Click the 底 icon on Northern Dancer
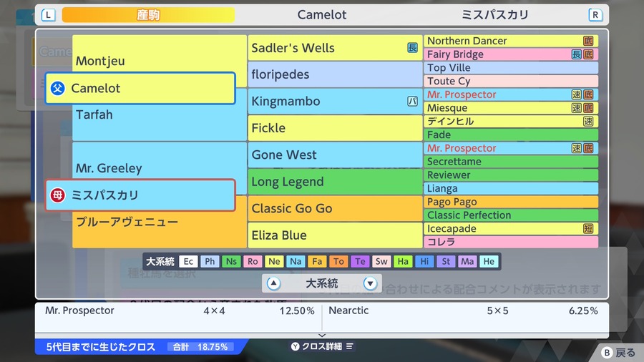The image size is (644, 362). coord(588,41)
